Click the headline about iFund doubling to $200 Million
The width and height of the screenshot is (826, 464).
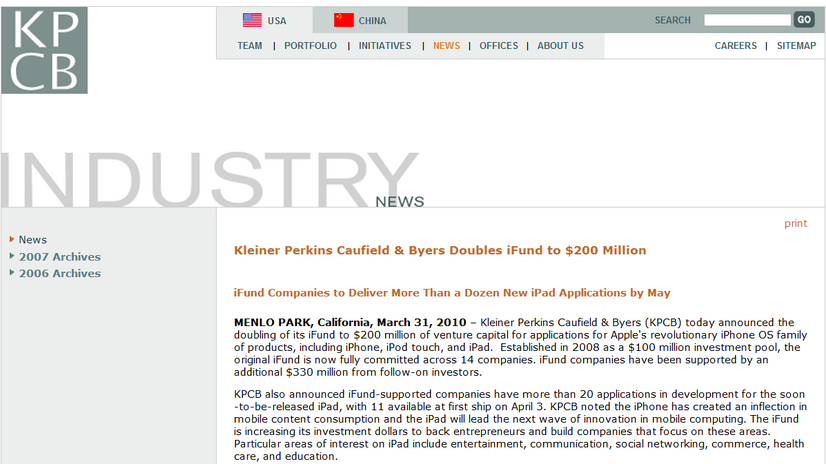pyautogui.click(x=440, y=250)
